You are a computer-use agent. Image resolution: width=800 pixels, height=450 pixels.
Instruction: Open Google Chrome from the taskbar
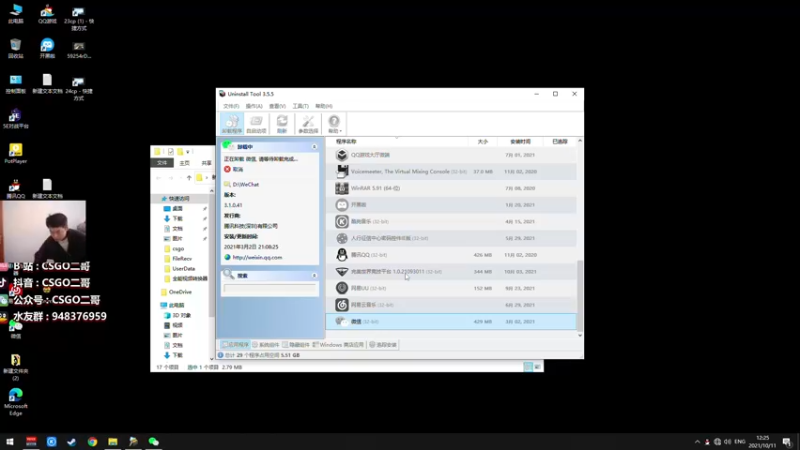(92, 442)
